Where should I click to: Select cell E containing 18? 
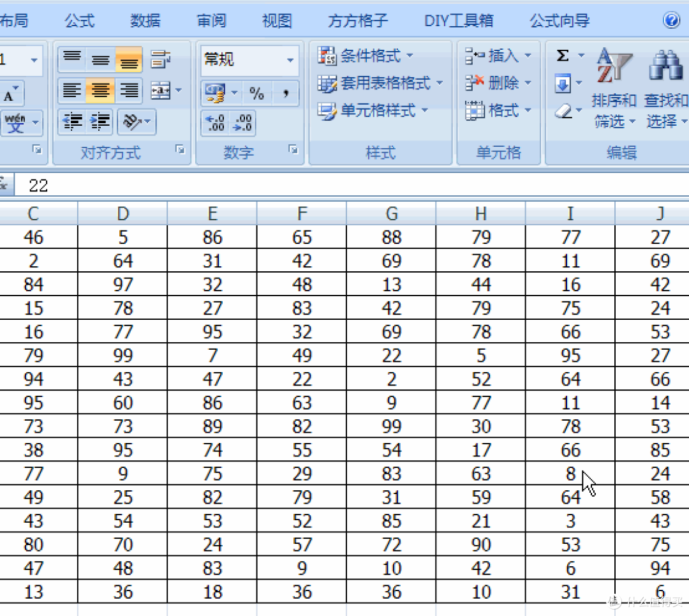tap(212, 592)
